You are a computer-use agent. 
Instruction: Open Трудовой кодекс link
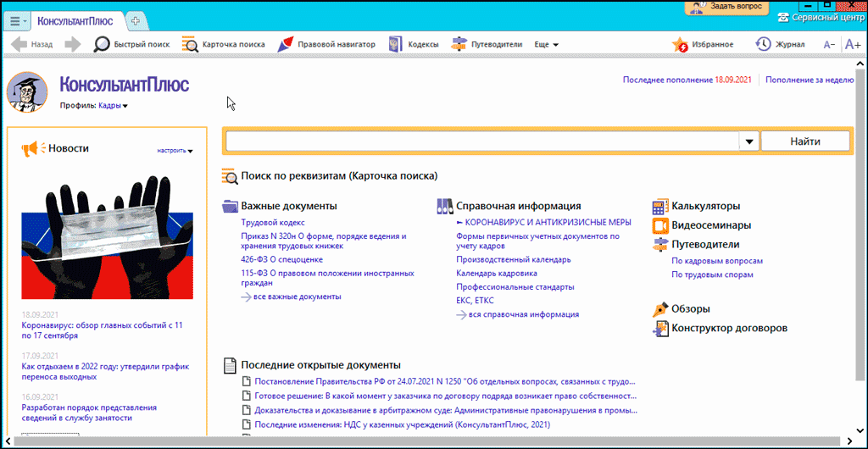coord(273,223)
